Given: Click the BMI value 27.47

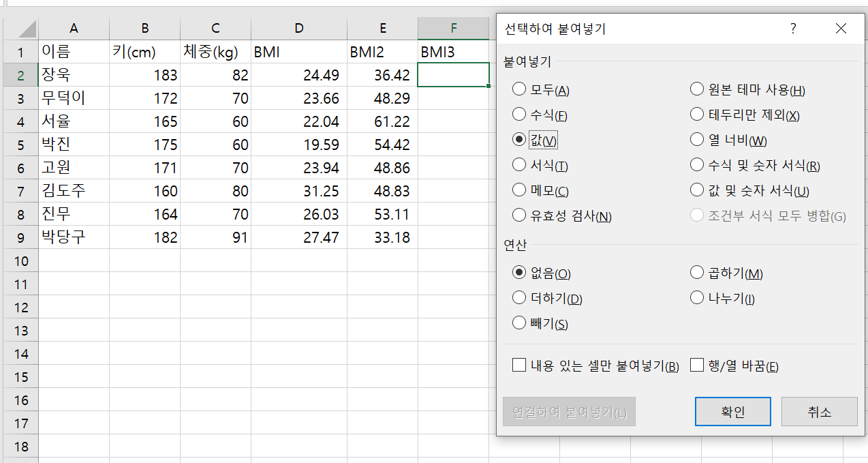Looking at the screenshot, I should (x=299, y=237).
